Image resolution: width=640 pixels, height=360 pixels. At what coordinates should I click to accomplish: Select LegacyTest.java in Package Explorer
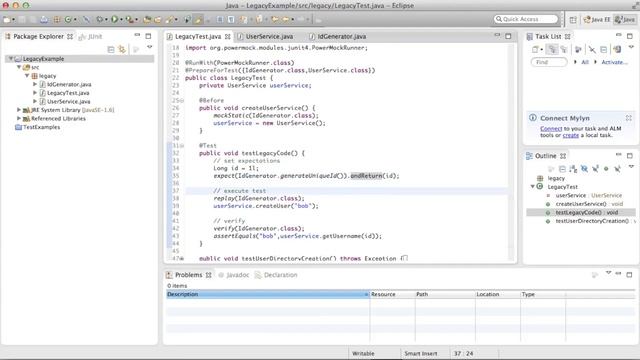[68, 93]
